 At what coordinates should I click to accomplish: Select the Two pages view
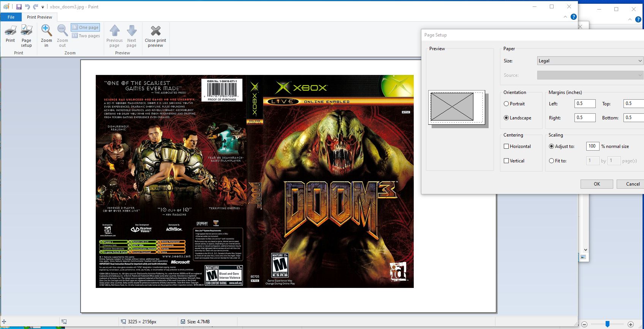pyautogui.click(x=86, y=36)
